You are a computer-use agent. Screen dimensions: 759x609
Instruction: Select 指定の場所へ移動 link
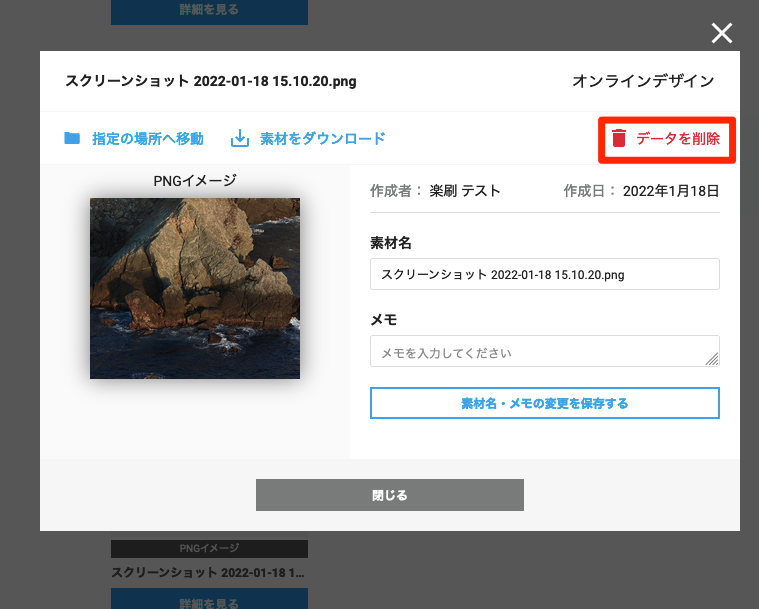[x=148, y=139]
